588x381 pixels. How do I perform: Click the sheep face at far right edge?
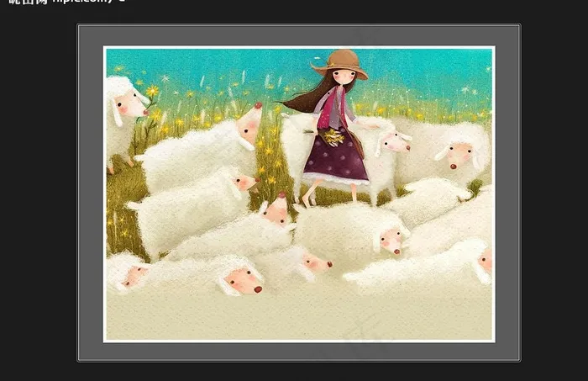485,262
